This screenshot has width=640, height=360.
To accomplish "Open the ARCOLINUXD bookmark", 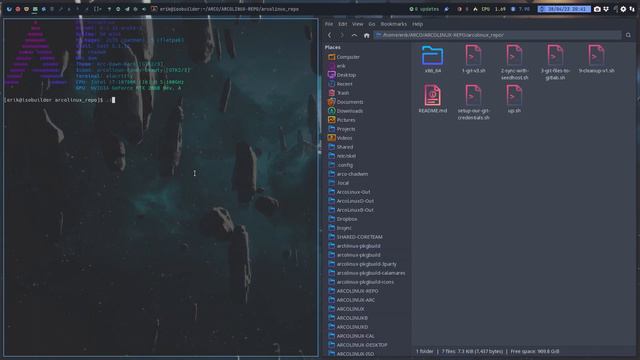I will tap(348, 327).
